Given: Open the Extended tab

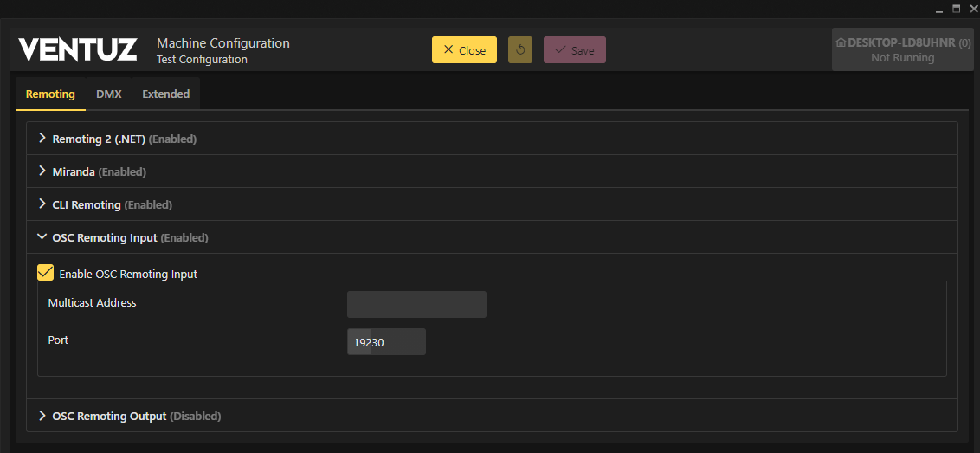Looking at the screenshot, I should [x=165, y=94].
